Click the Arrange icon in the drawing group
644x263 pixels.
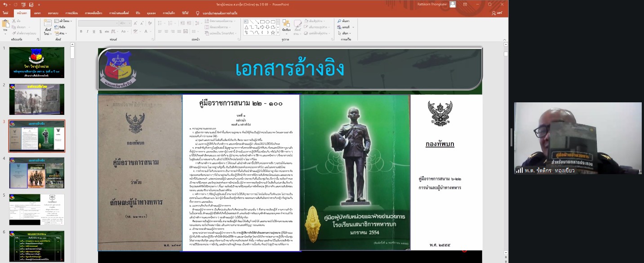287,25
